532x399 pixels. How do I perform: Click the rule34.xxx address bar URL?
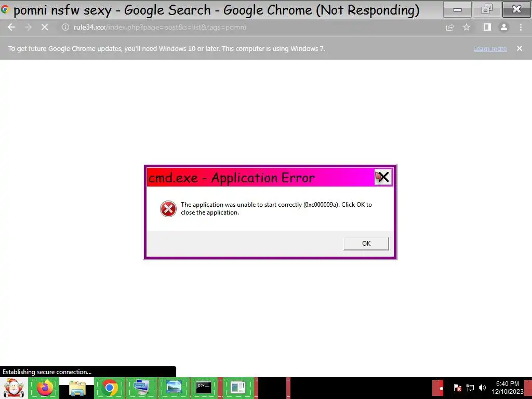coord(160,27)
